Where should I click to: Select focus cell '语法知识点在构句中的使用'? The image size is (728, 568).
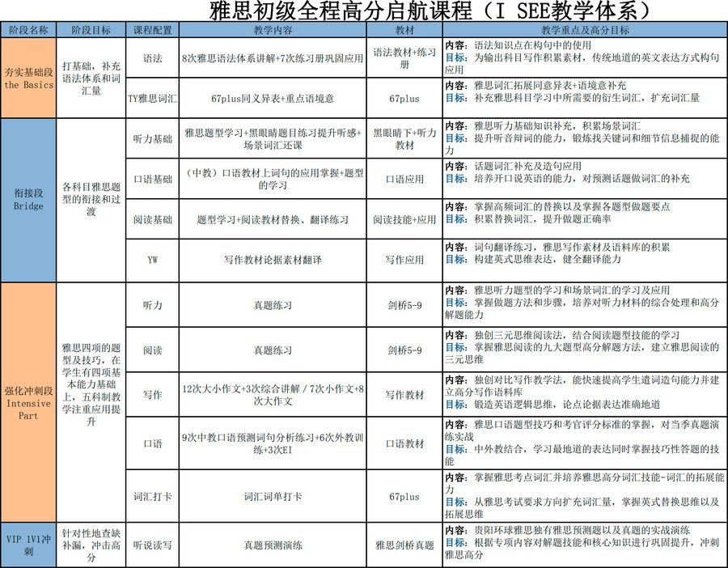coord(585,58)
